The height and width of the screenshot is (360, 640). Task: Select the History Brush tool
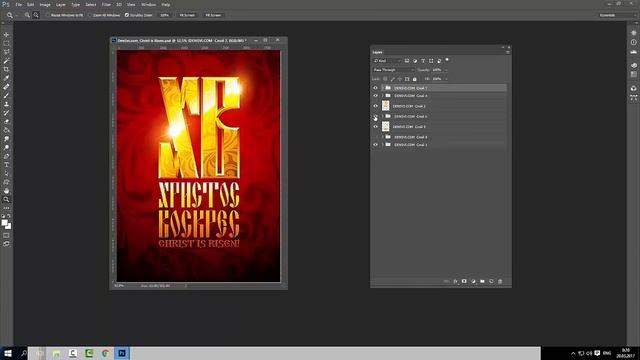(6, 113)
